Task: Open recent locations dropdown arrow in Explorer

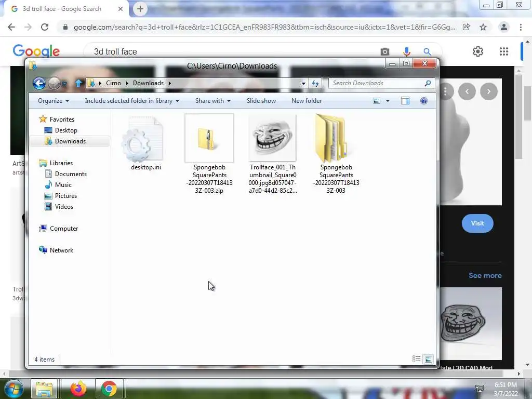Action: pos(64,84)
